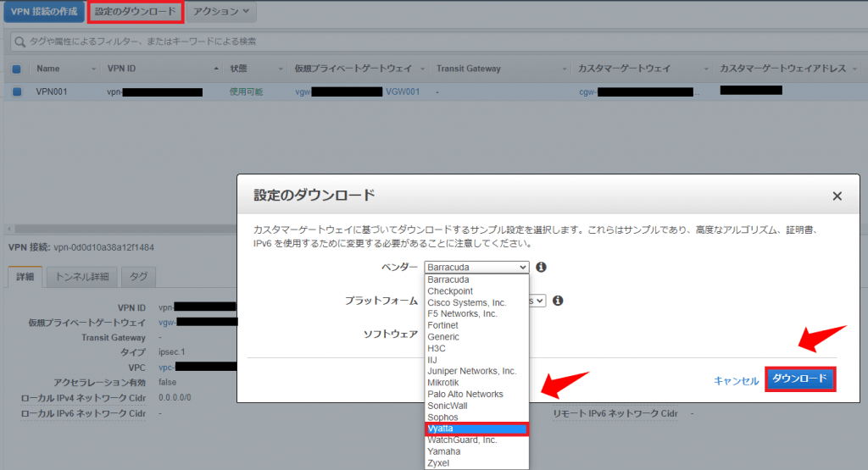Select Checkpoint in the vendor list
This screenshot has height=470, width=868.
[476, 291]
